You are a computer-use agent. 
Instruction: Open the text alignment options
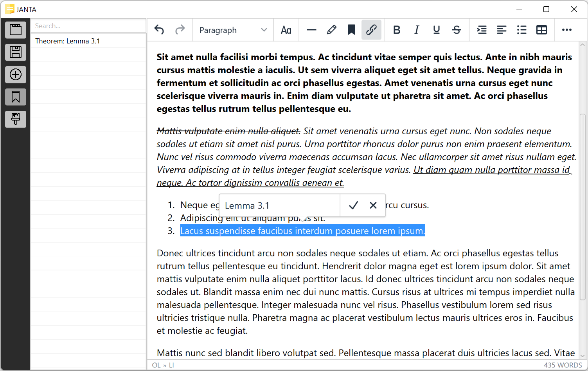click(x=502, y=30)
